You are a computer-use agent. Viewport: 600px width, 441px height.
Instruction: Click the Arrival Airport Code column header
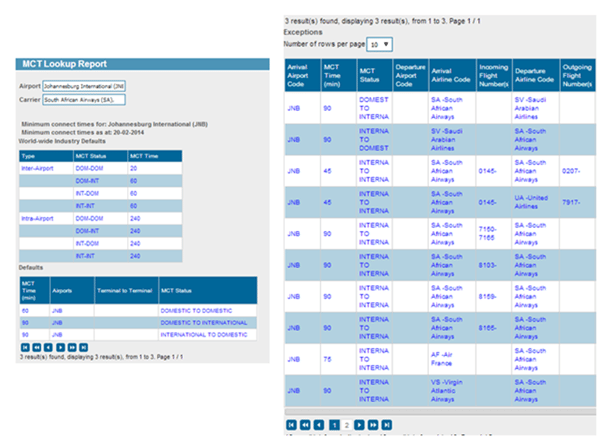(x=302, y=75)
